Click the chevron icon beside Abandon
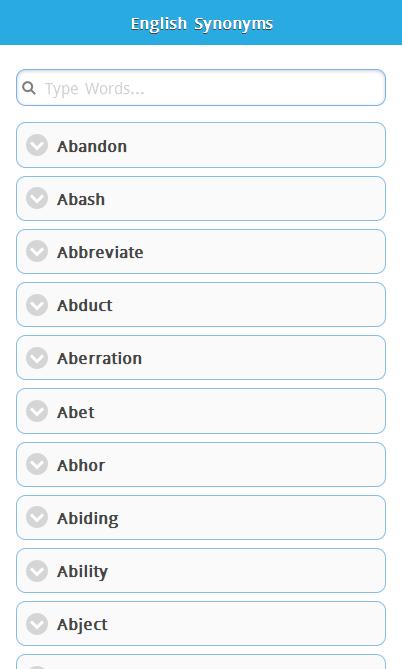 (37, 145)
